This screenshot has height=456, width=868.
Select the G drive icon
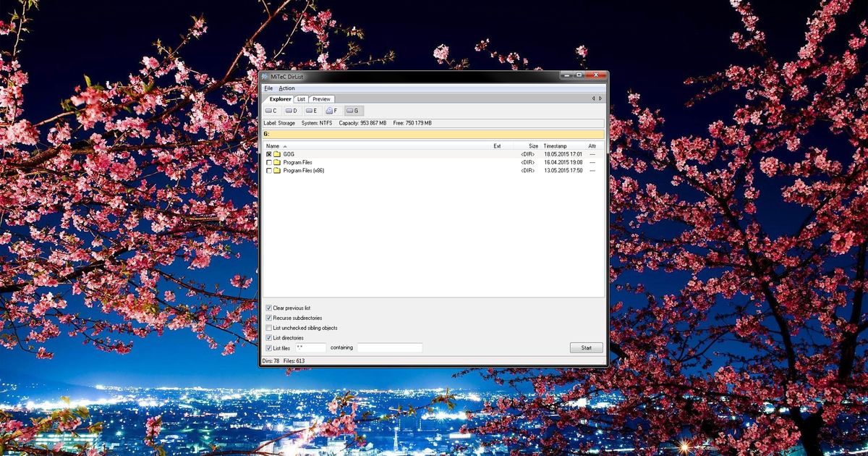point(352,111)
